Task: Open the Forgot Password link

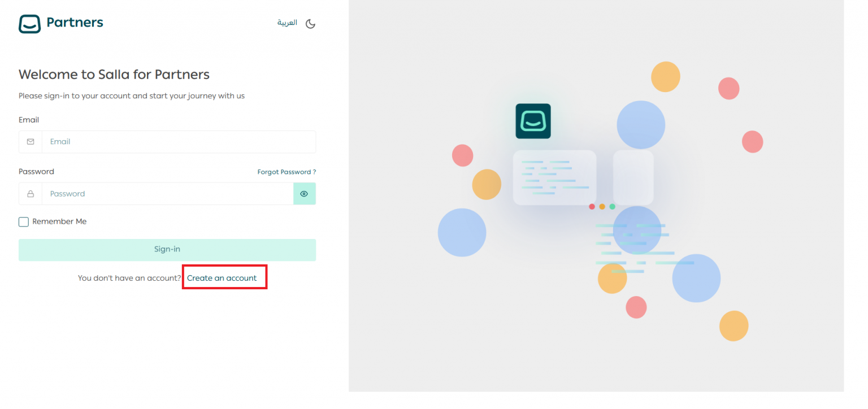Action: click(x=287, y=172)
